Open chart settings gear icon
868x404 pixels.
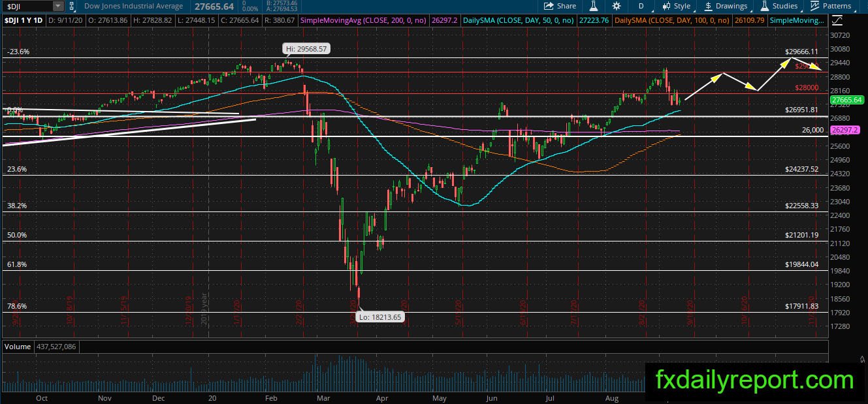[x=617, y=6]
